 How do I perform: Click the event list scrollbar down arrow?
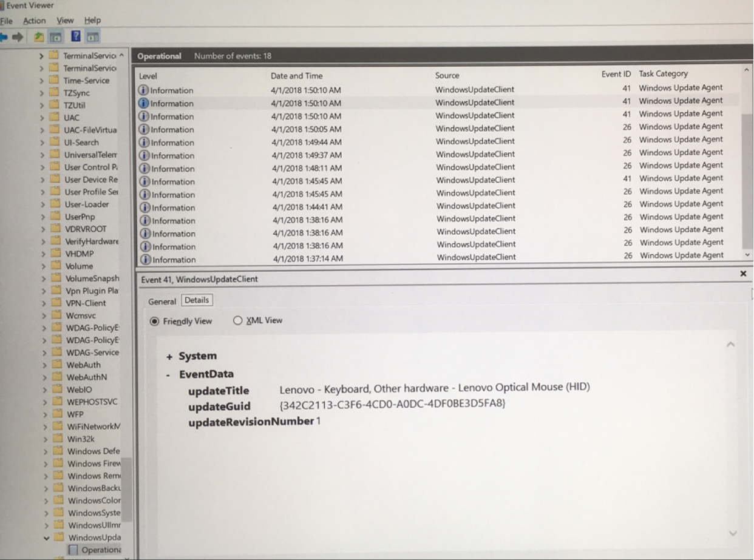click(x=747, y=255)
